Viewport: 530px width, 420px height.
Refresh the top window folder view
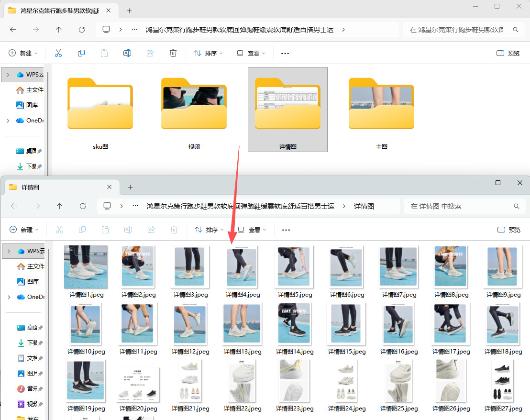(81, 29)
